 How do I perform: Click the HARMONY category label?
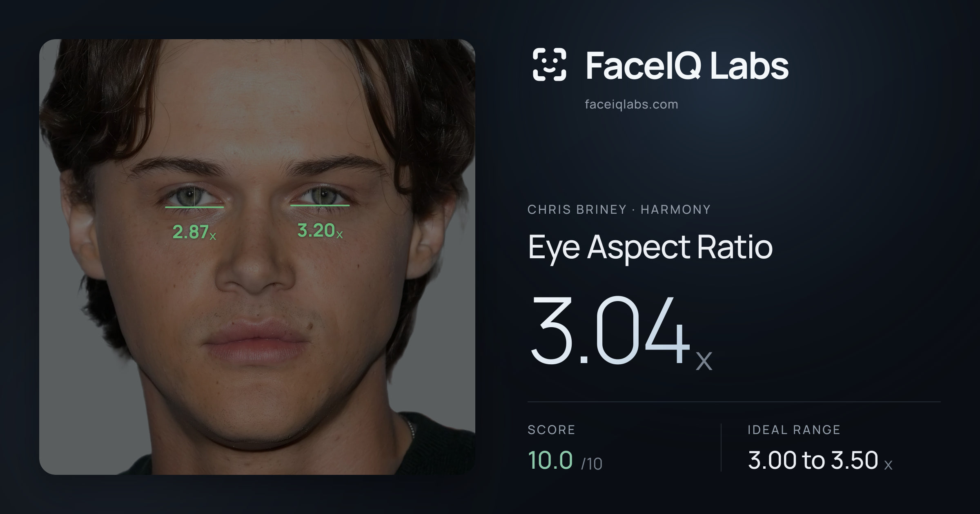[675, 210]
